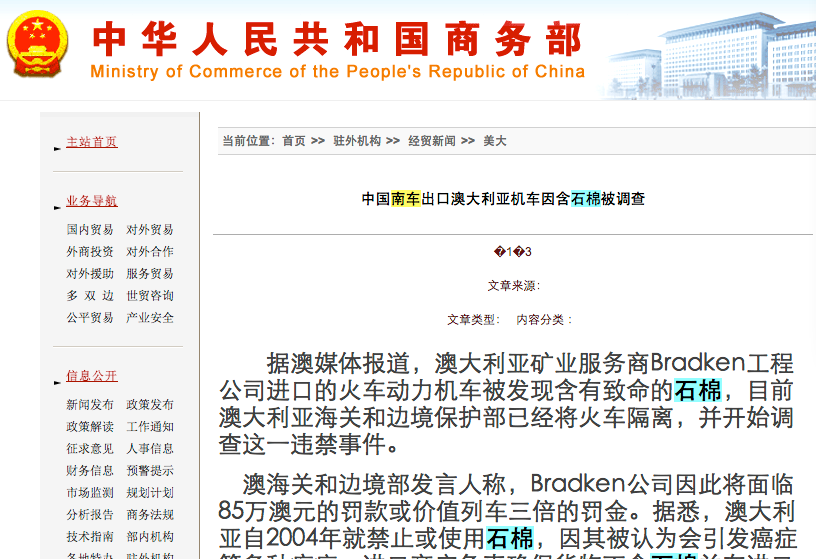Select 对外合作 in sidebar
This screenshot has width=816, height=559.
(150, 251)
